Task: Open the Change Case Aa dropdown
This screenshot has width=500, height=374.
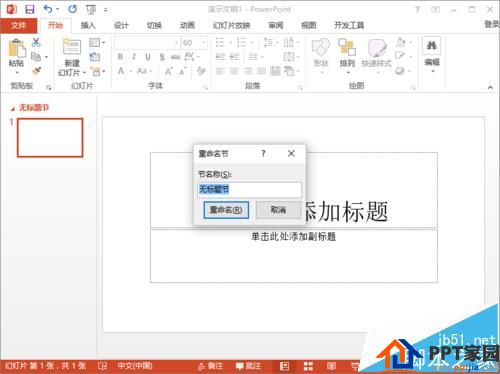Action: [x=144, y=71]
